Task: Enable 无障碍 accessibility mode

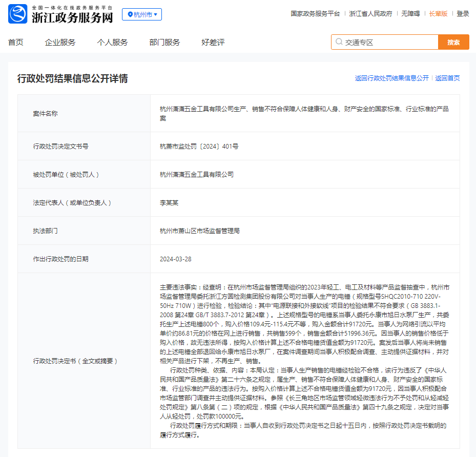Action: (410, 14)
